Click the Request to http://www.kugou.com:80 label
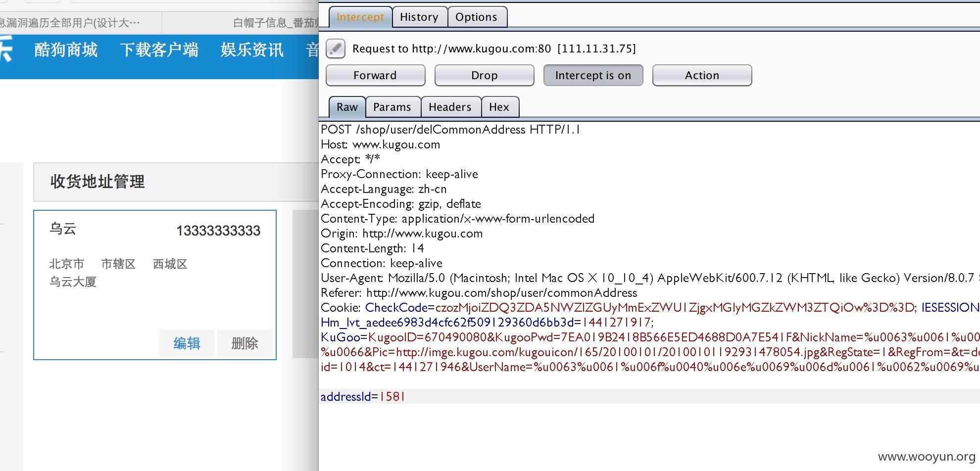This screenshot has height=471, width=980. pyautogui.click(x=494, y=48)
